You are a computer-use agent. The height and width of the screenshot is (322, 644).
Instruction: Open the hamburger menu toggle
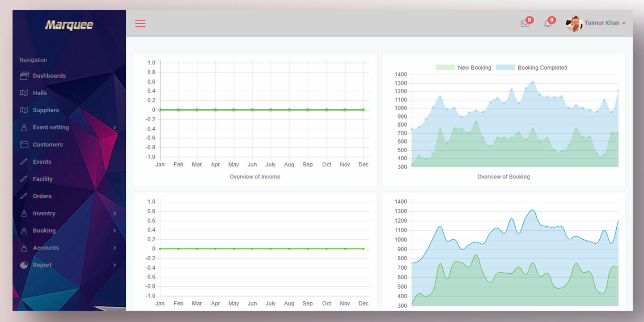[x=140, y=23]
